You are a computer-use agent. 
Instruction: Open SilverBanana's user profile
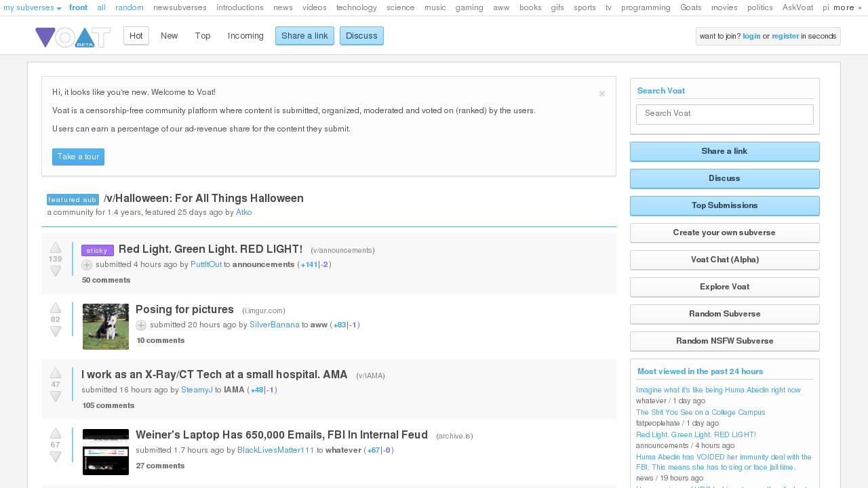point(275,325)
